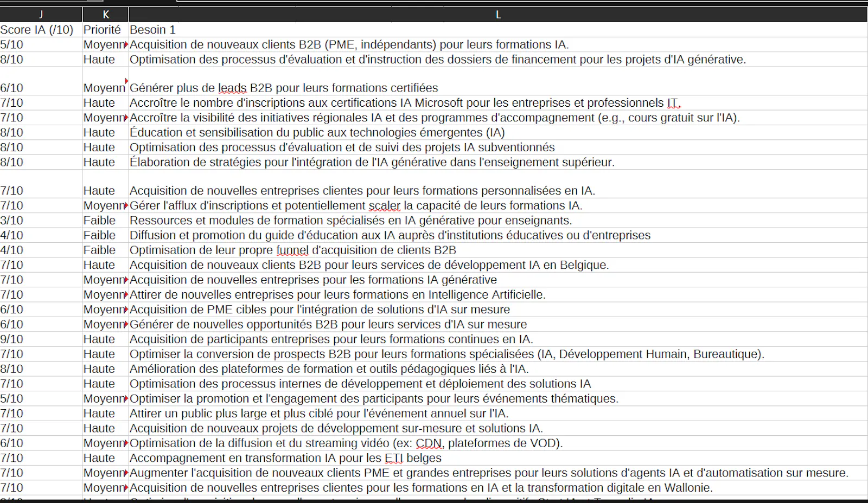This screenshot has height=503, width=868.
Task: Click cell 'Accompagnement en transformation IA pour les ETI belges'
Action: pyautogui.click(x=498, y=458)
